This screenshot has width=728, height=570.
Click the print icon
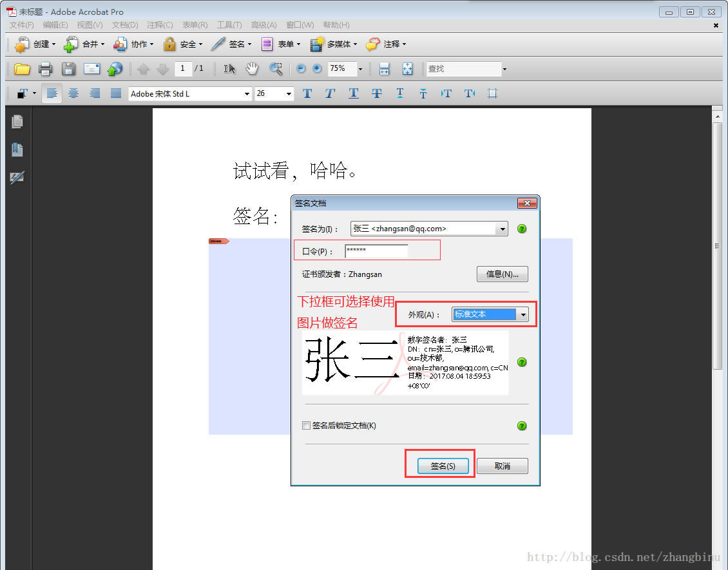[46, 69]
